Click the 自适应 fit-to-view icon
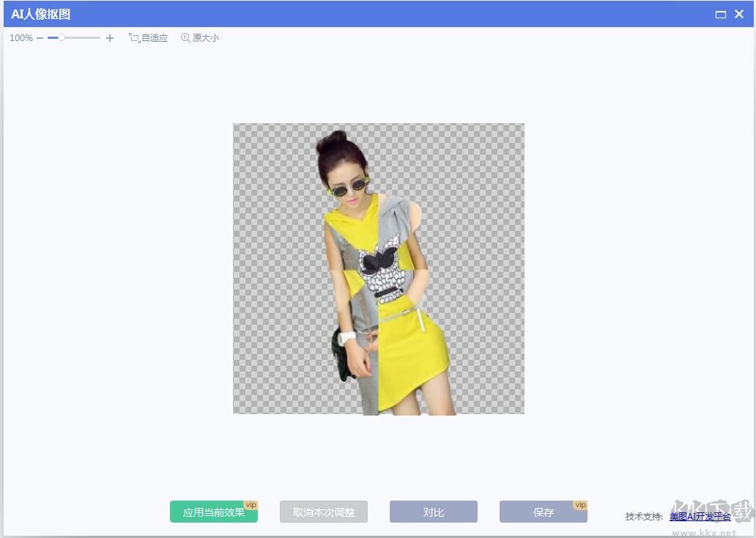 pos(153,37)
